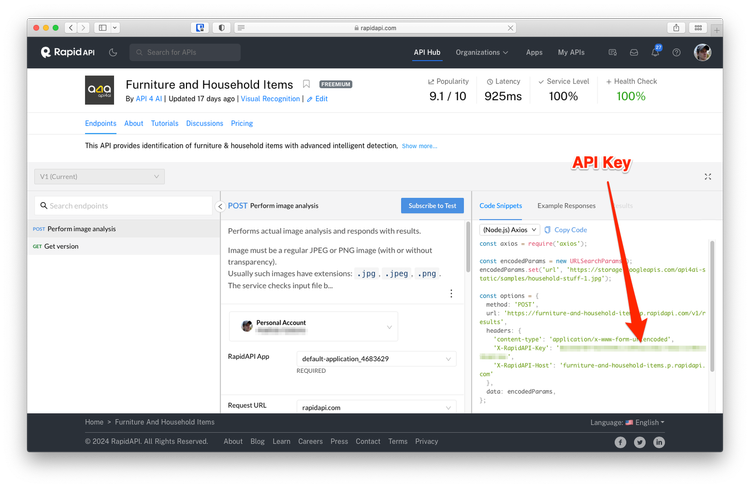
Task: Open the default-application_4683629 dropdown
Action: pyautogui.click(x=376, y=359)
